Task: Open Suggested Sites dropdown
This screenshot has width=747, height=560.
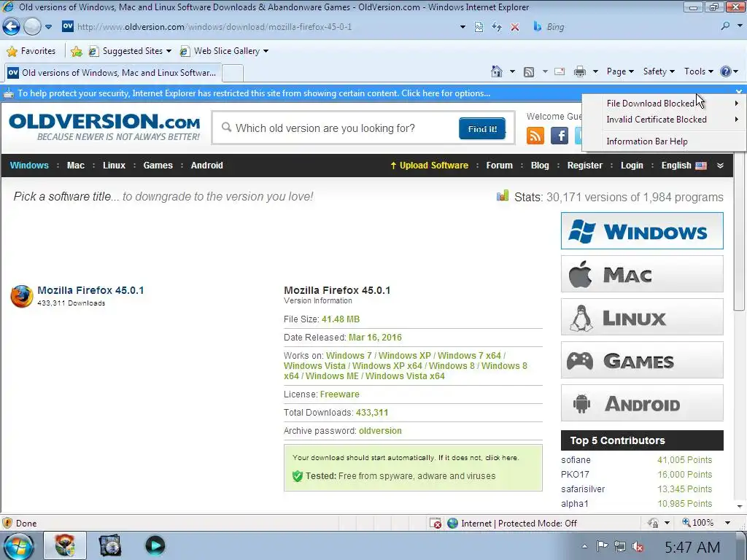Action: click(130, 51)
